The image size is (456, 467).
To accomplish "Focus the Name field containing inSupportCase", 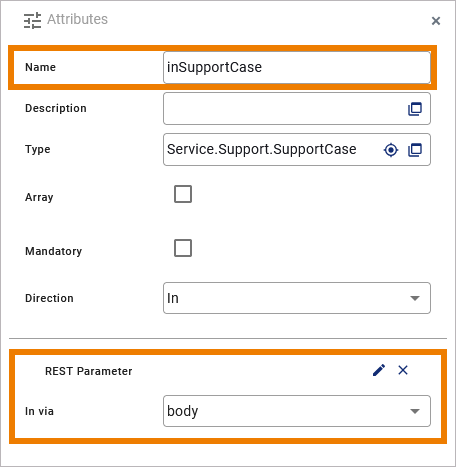I will coord(297,67).
